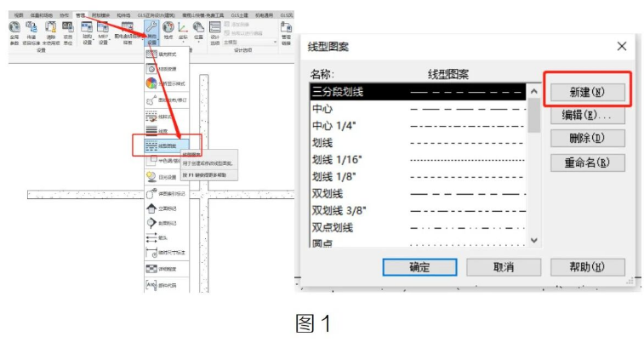Image resolution: width=644 pixels, height=348 pixels.
Task: Choose 箭头 arrowheads menu entry
Action: 167,237
